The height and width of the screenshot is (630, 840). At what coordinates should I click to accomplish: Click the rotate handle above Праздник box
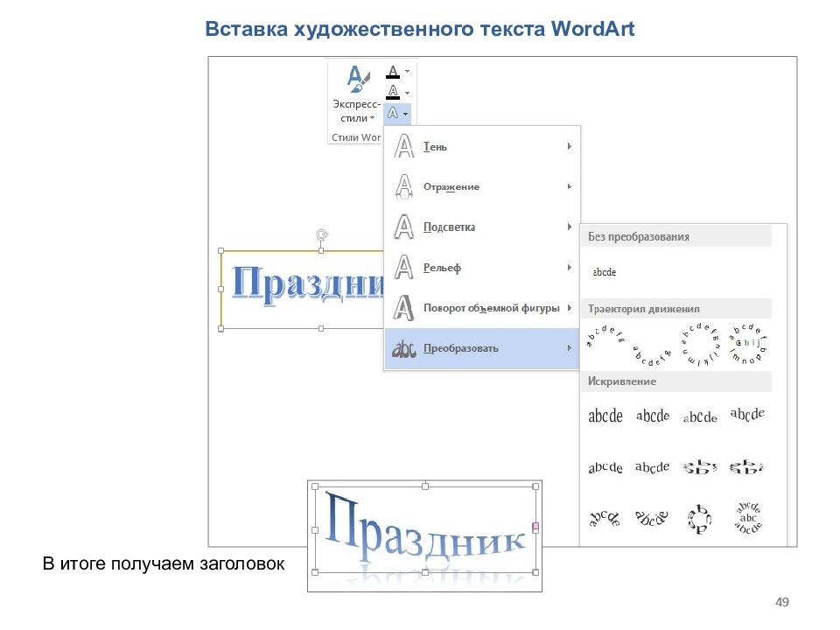click(x=321, y=234)
